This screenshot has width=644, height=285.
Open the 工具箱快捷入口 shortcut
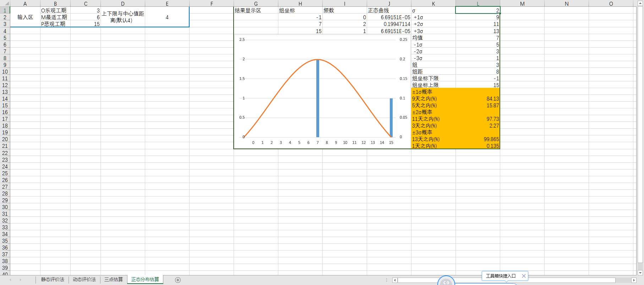[x=501, y=276]
